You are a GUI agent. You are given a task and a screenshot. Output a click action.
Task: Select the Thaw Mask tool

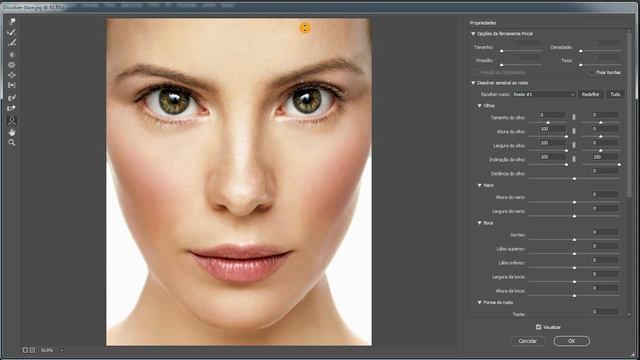pyautogui.click(x=12, y=108)
